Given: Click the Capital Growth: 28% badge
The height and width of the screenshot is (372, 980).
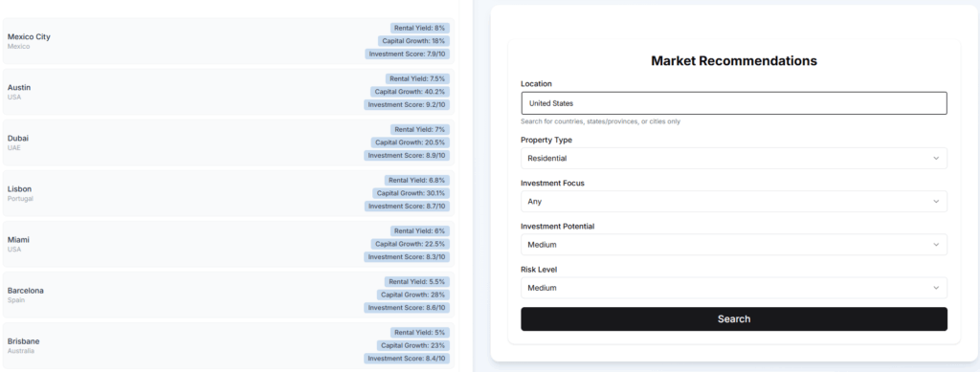Looking at the screenshot, I should point(413,295).
